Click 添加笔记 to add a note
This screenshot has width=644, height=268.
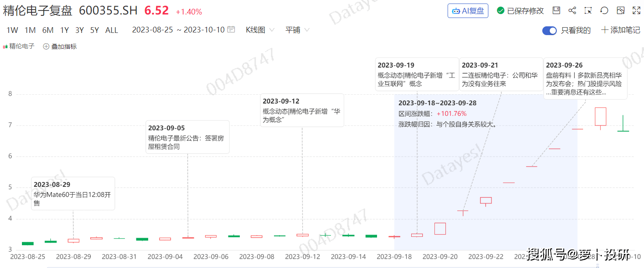(620, 30)
